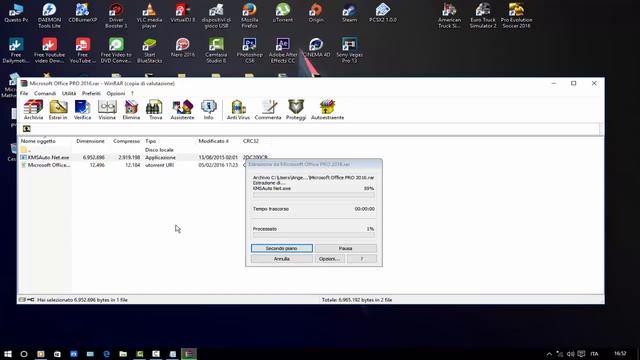The height and width of the screenshot is (360, 640).
Task: Open PCSX2 1.0.0 desktop icon
Action: click(383, 13)
